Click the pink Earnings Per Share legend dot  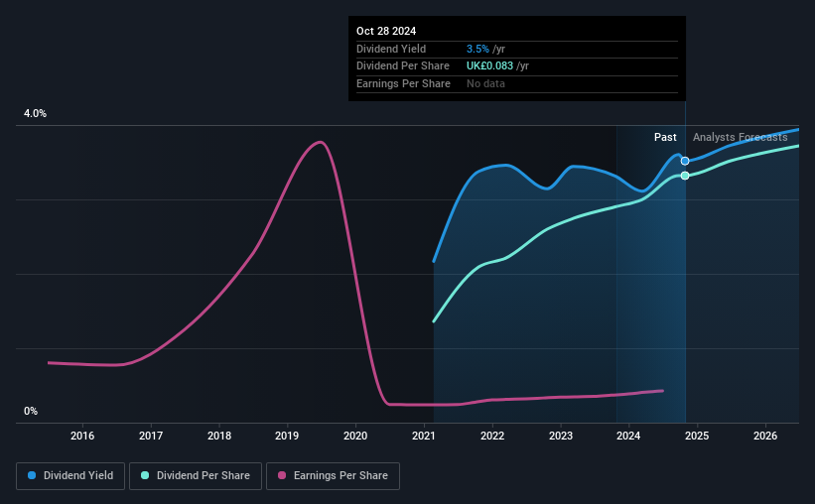pyautogui.click(x=282, y=475)
